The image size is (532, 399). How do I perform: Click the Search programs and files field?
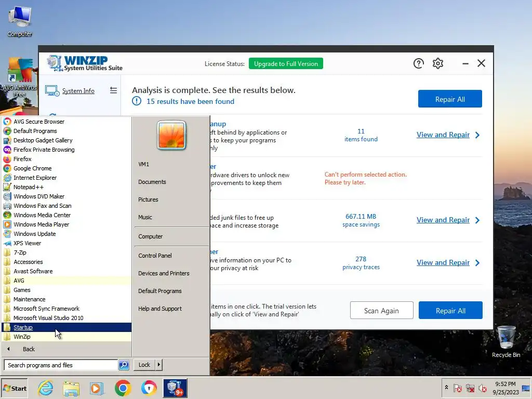pos(61,365)
